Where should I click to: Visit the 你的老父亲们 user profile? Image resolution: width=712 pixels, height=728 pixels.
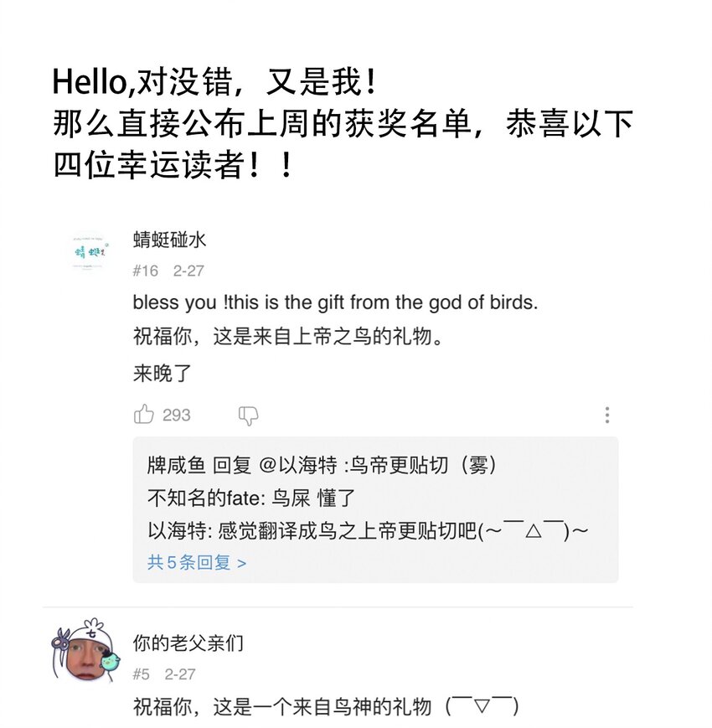coord(188,643)
